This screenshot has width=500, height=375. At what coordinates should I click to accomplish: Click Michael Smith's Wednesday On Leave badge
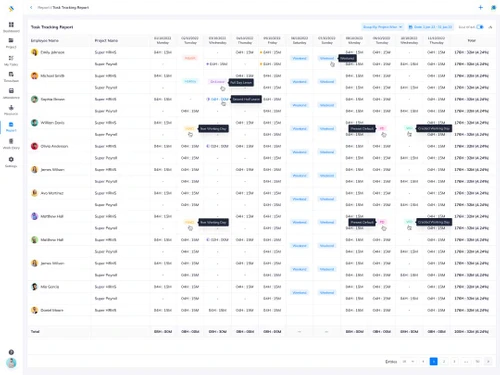coord(217,82)
